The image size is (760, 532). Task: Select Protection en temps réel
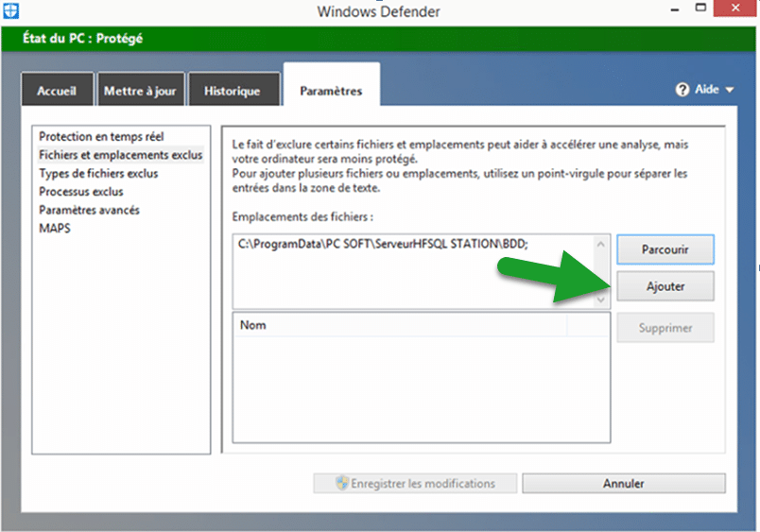coord(101,137)
